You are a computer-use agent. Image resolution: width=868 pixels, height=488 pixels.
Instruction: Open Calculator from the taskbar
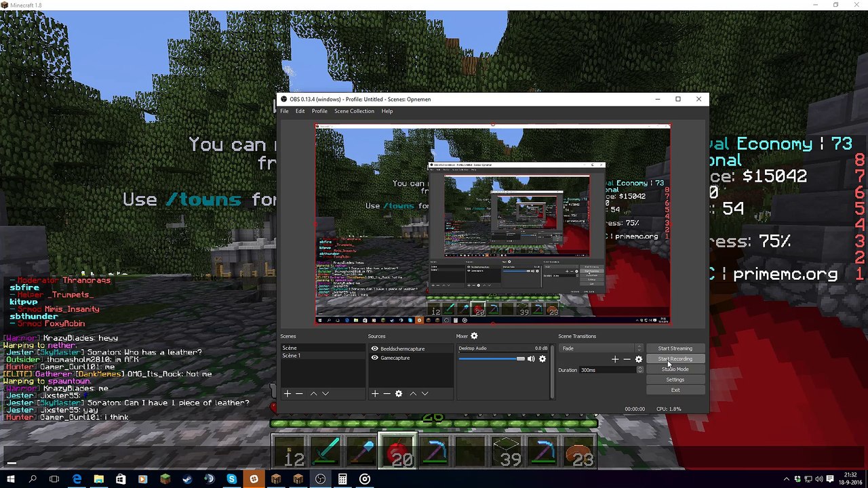click(342, 480)
